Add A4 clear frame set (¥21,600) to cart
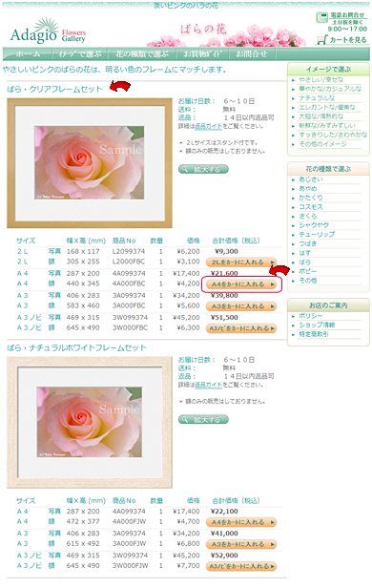The width and height of the screenshot is (372, 588). [x=241, y=284]
